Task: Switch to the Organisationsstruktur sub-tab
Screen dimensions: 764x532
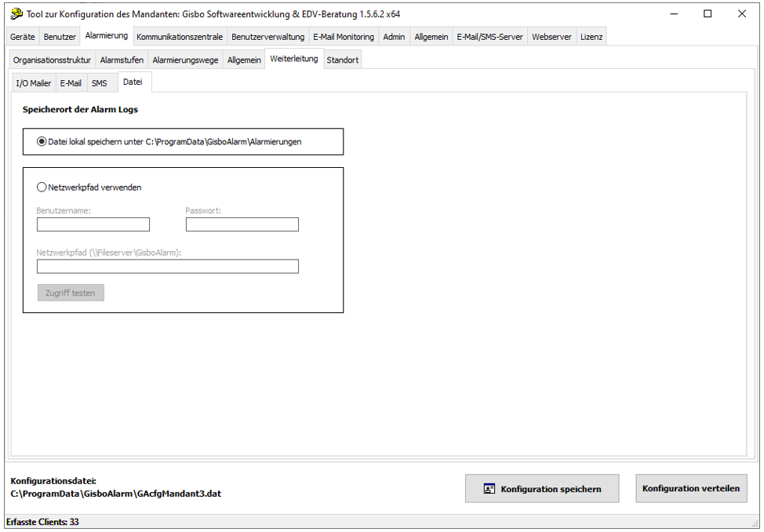Action: (x=52, y=60)
